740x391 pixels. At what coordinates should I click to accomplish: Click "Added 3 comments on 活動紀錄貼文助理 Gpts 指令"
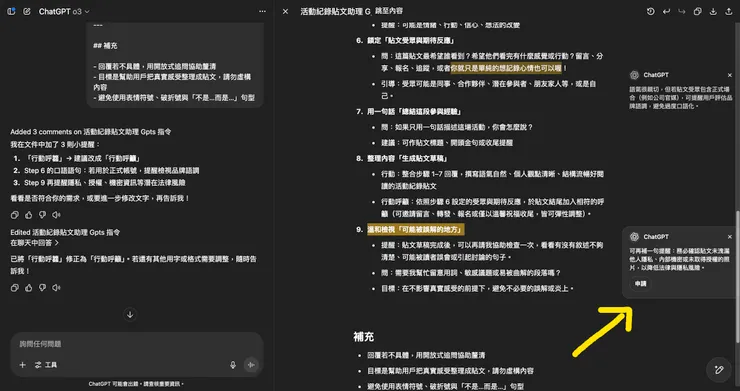coord(91,132)
